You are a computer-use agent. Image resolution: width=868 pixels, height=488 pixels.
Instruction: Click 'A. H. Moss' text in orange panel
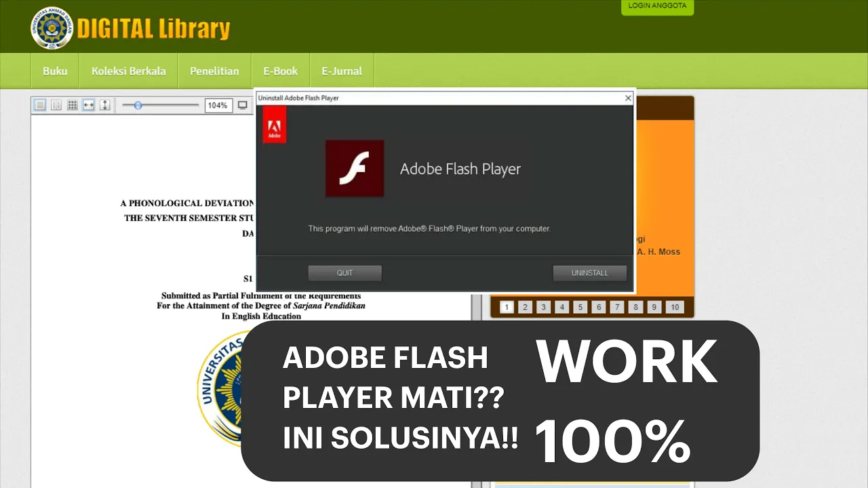pyautogui.click(x=658, y=251)
